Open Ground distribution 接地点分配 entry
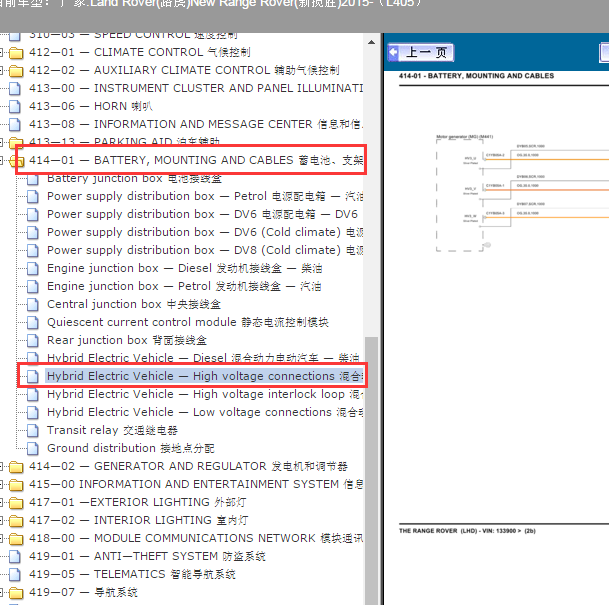The width and height of the screenshot is (609, 605). pyautogui.click(x=130, y=449)
